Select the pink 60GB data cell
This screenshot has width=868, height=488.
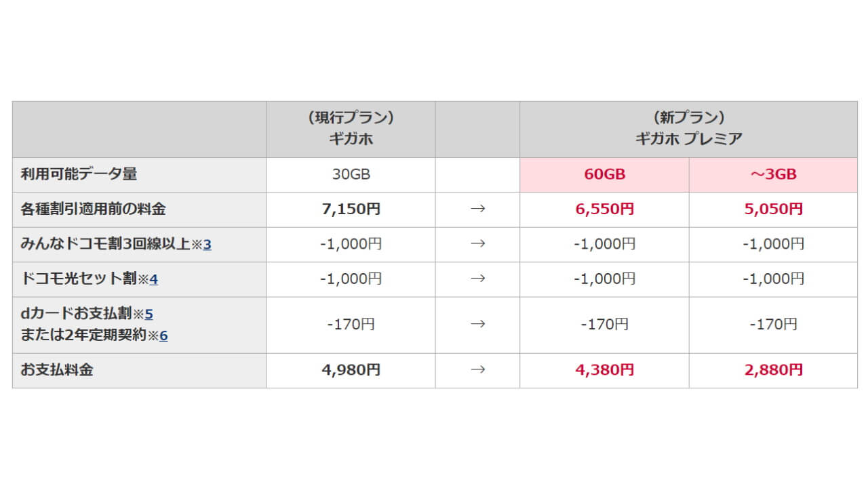click(604, 174)
